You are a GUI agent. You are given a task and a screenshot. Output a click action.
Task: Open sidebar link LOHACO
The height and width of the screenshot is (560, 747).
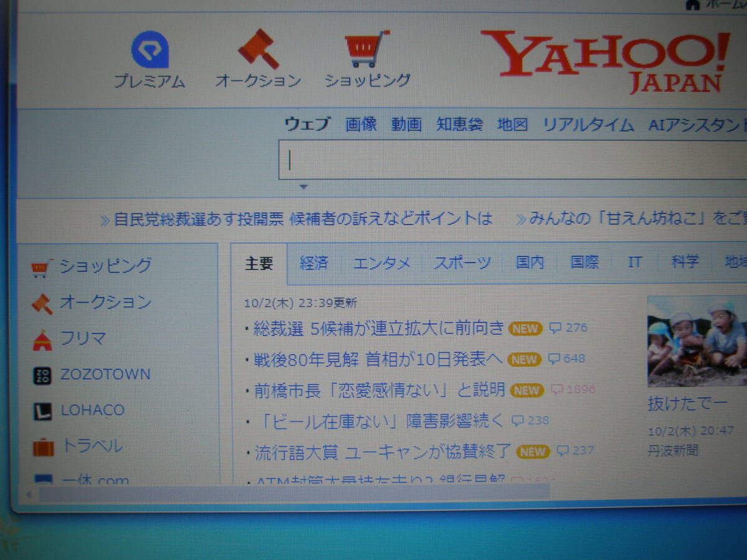coord(93,410)
